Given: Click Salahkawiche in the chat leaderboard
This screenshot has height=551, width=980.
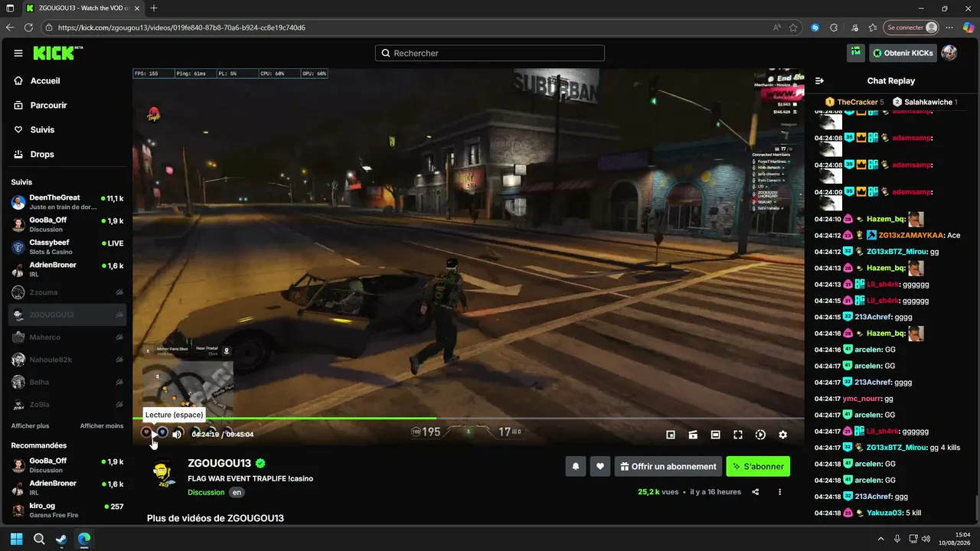Looking at the screenshot, I should [x=928, y=102].
